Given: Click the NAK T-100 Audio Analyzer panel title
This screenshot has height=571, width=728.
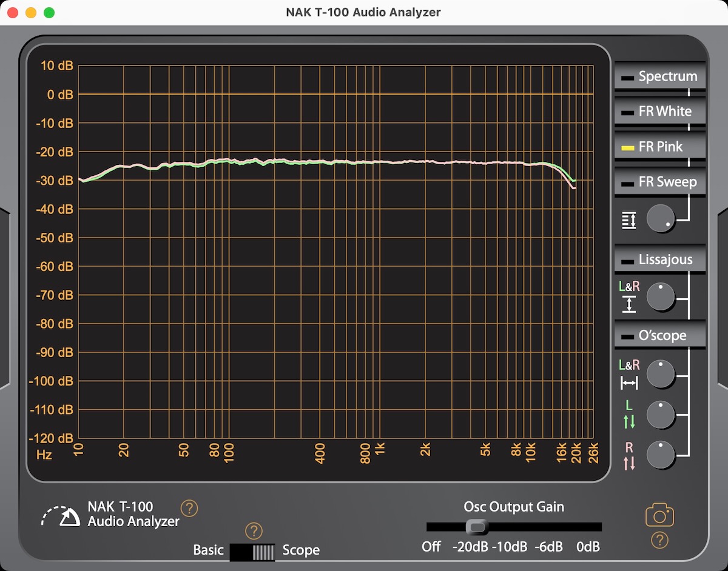Looking at the screenshot, I should pyautogui.click(x=133, y=514).
